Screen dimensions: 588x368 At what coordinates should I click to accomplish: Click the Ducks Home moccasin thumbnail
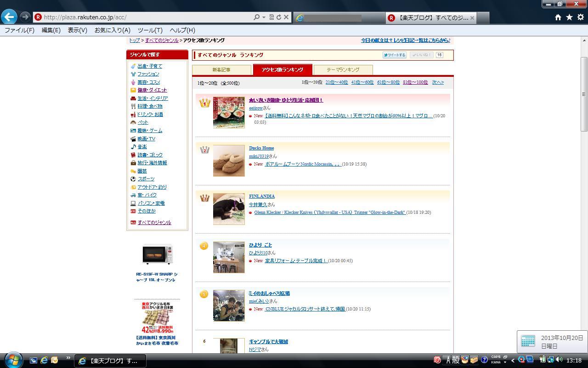coord(229,161)
